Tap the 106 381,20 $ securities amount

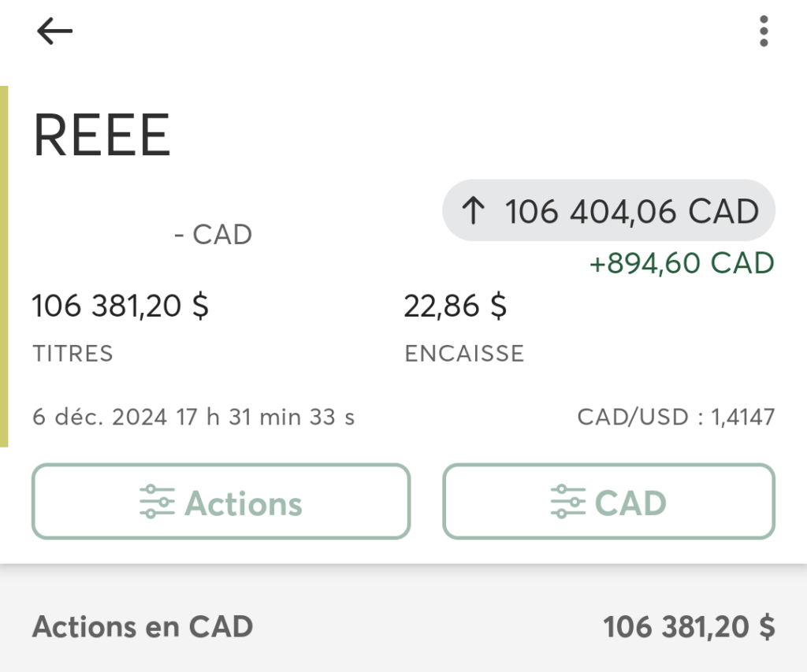(121, 306)
